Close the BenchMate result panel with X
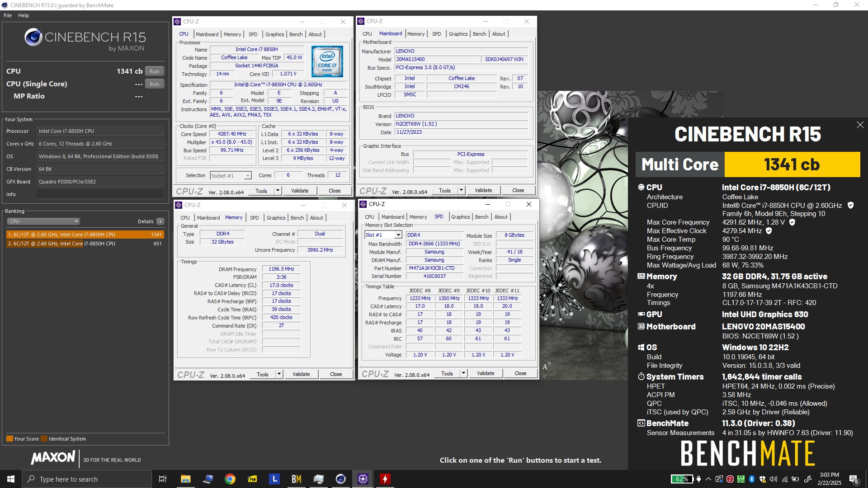This screenshot has height=488, width=868. tap(860, 125)
